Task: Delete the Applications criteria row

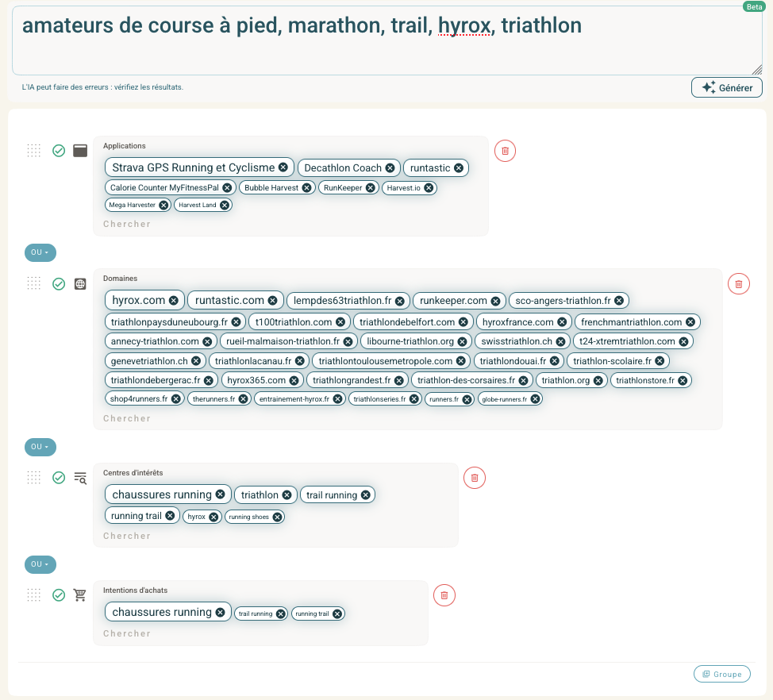Action: tap(506, 150)
